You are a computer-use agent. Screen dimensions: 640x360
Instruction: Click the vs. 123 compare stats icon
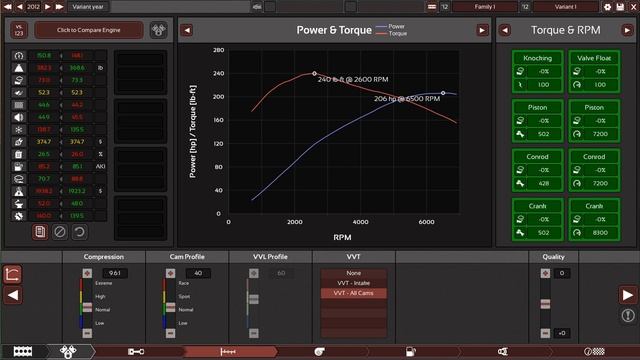pyautogui.click(x=19, y=30)
